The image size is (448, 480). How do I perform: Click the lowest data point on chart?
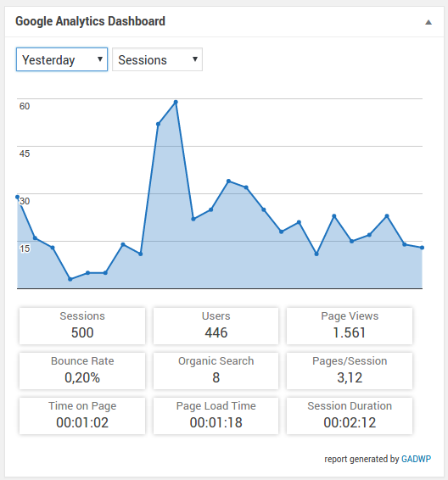(70, 279)
